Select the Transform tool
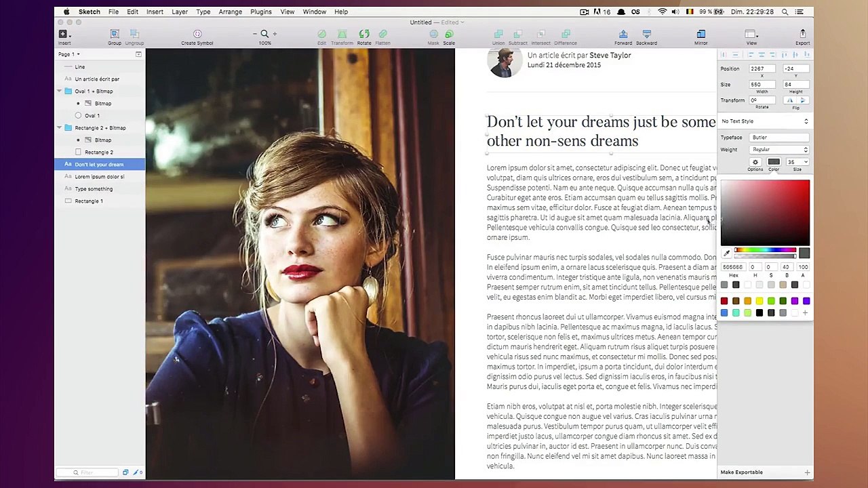868x488 pixels. 342,34
